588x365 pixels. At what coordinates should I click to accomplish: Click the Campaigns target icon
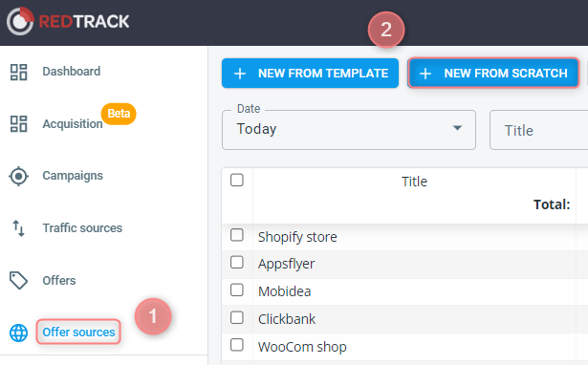[x=18, y=176]
